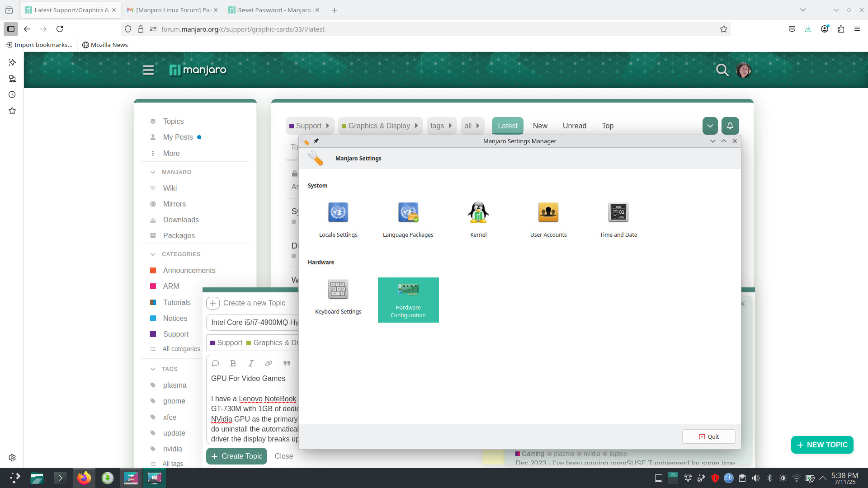Viewport: 868px width, 488px height.
Task: Open volume control in system tray
Action: [755, 478]
